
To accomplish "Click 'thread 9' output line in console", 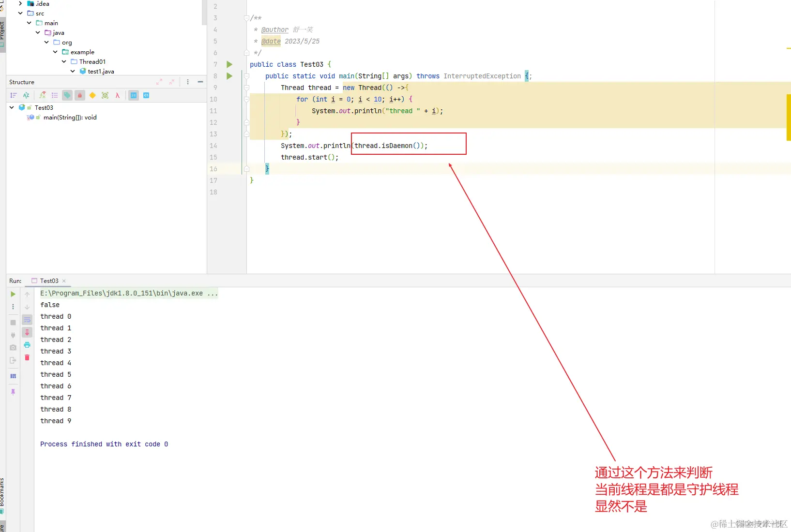I will pos(56,421).
